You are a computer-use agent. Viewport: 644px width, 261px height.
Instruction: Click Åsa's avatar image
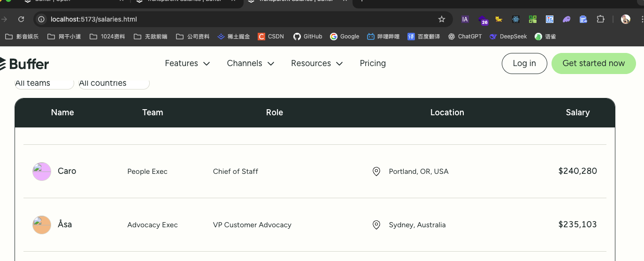pyautogui.click(x=42, y=225)
